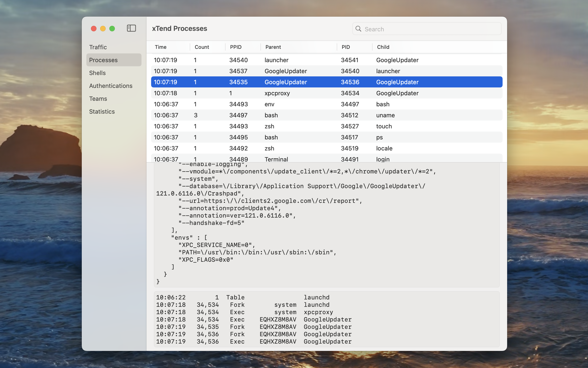Show the Statistics sidebar section

[x=102, y=111]
